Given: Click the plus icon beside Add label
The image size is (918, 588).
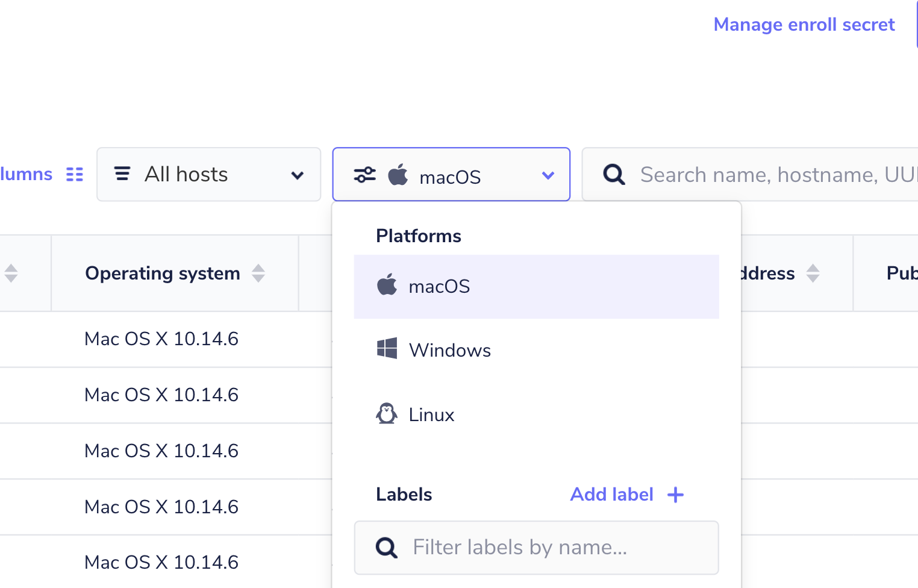Looking at the screenshot, I should point(676,495).
